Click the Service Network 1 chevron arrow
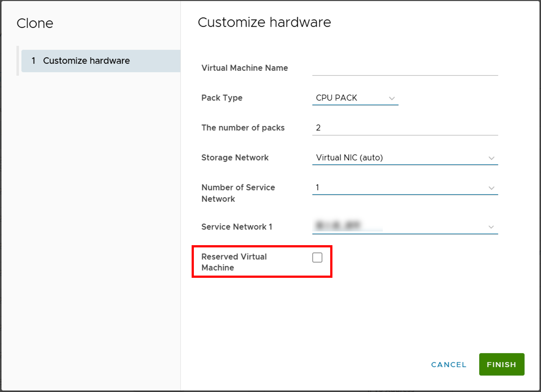This screenshot has width=541, height=392. click(491, 227)
